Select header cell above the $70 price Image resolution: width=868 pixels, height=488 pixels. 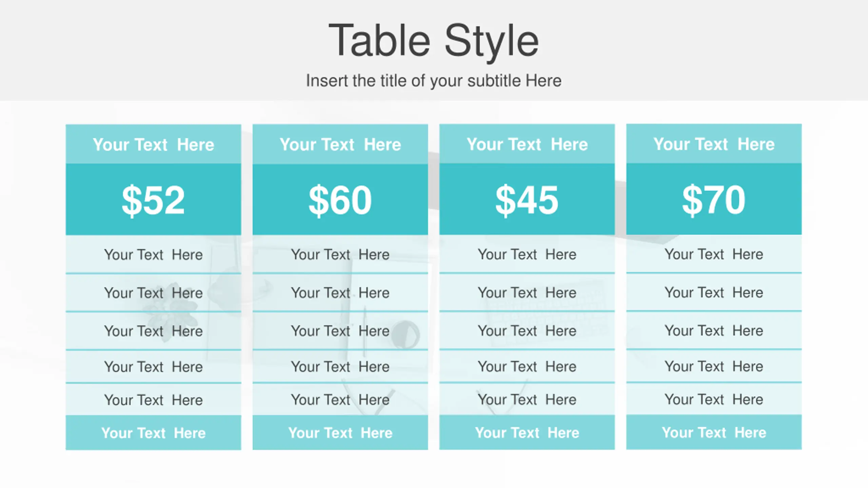(714, 144)
